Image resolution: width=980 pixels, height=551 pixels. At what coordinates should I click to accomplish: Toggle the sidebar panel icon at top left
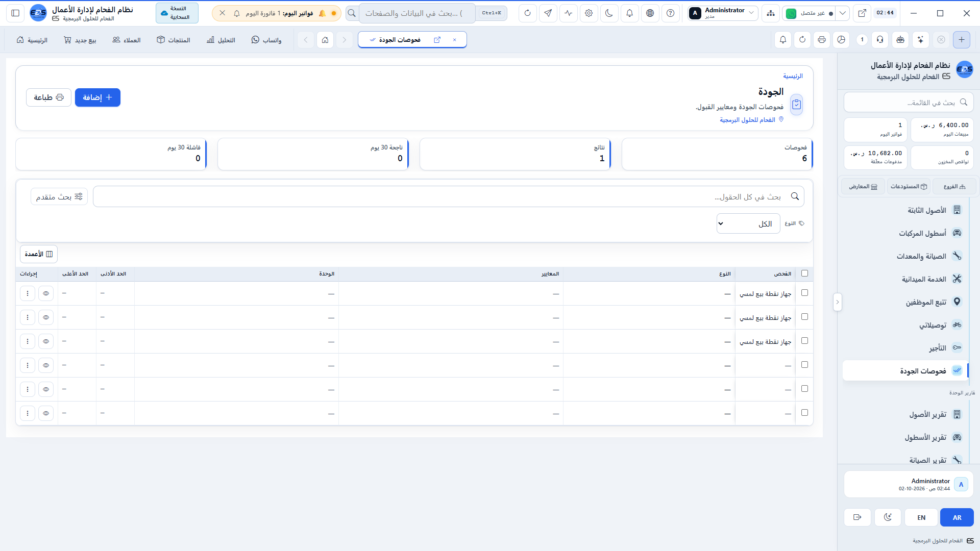pos(15,13)
